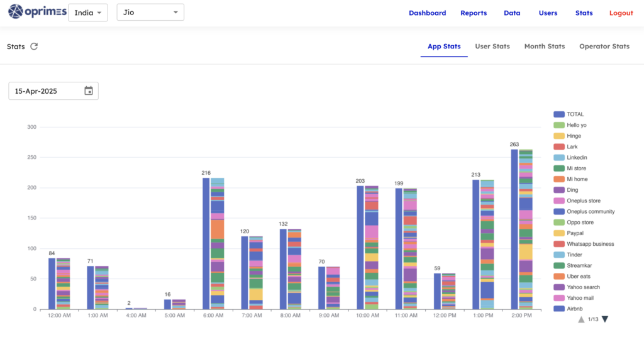Open the calendar date picker icon
This screenshot has height=352, width=644.
click(x=88, y=91)
